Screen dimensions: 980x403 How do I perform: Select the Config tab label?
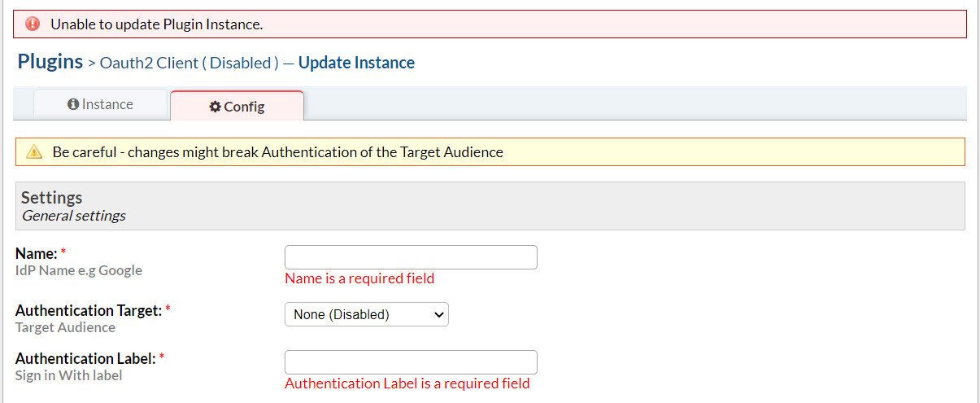click(x=244, y=107)
